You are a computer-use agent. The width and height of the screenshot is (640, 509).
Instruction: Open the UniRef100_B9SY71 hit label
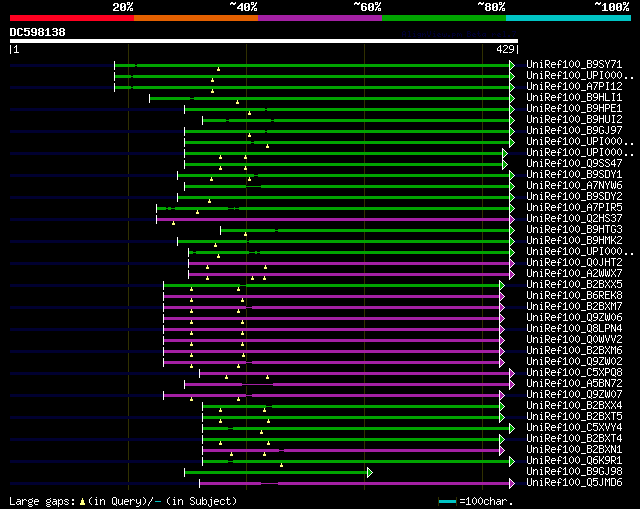[x=574, y=64]
